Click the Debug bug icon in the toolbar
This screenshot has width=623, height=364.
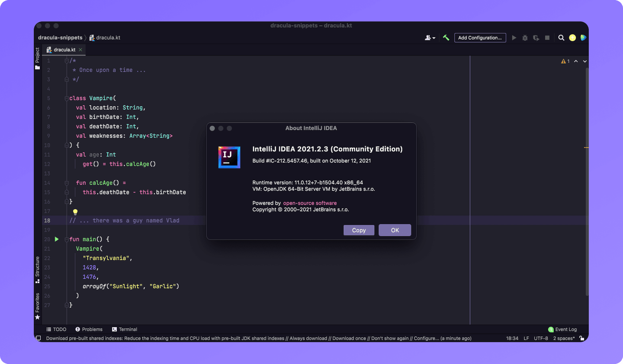(525, 38)
